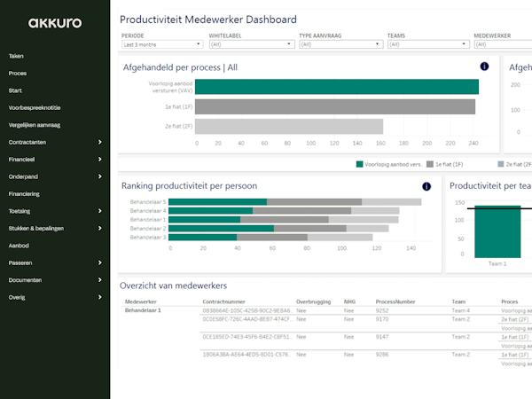
Task: Open the Teams filter dropdown
Action: (428, 44)
